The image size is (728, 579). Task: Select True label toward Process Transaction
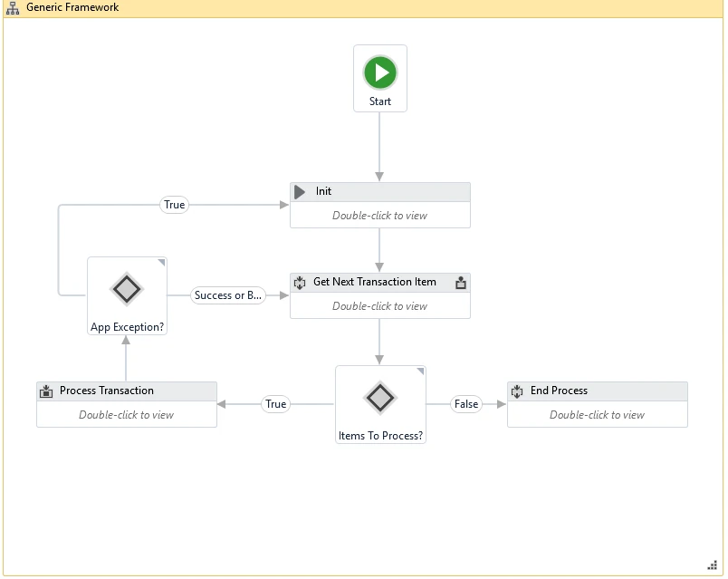(276, 404)
